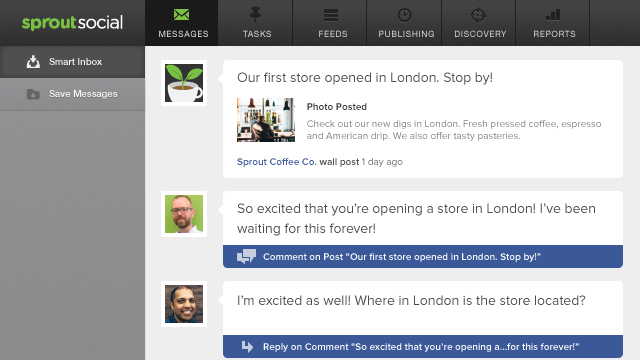Open the Tasks pushpin icon
The height and width of the screenshot is (360, 640).
tap(256, 15)
